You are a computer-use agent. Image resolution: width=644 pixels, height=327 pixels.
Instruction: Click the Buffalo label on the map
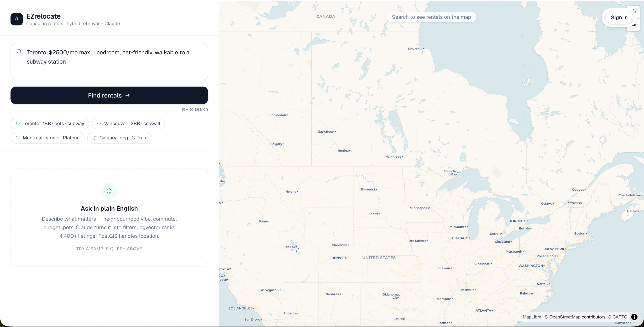click(524, 228)
